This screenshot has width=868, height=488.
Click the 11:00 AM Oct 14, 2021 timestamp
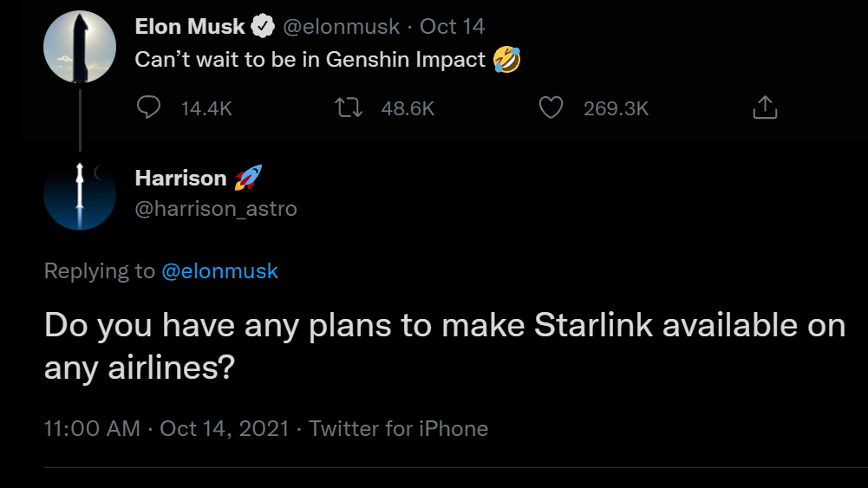click(166, 428)
